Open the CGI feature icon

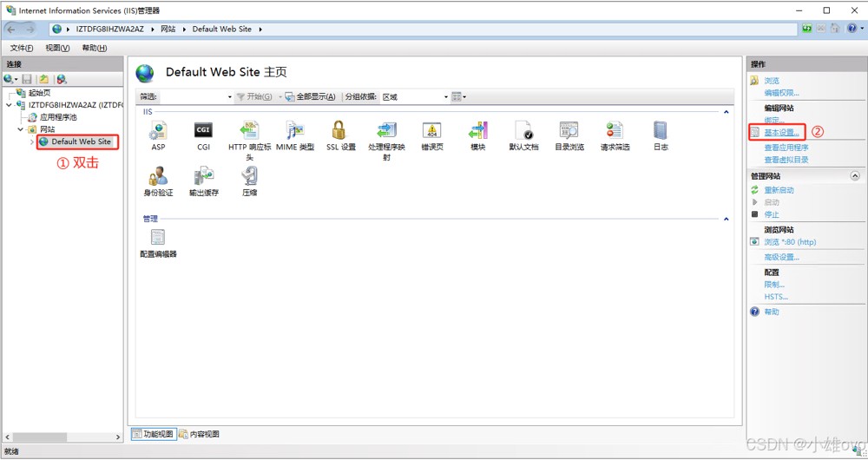click(x=203, y=131)
